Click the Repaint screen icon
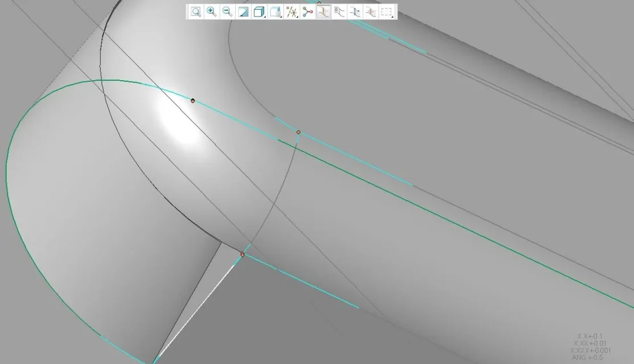Image resolution: width=634 pixels, height=364 pixels. pos(244,12)
